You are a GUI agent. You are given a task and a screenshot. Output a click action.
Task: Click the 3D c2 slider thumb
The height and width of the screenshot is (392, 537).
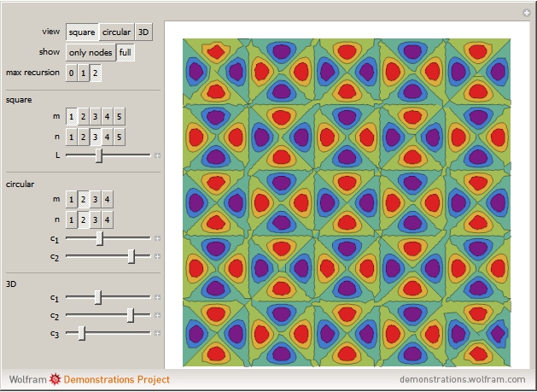(x=131, y=315)
